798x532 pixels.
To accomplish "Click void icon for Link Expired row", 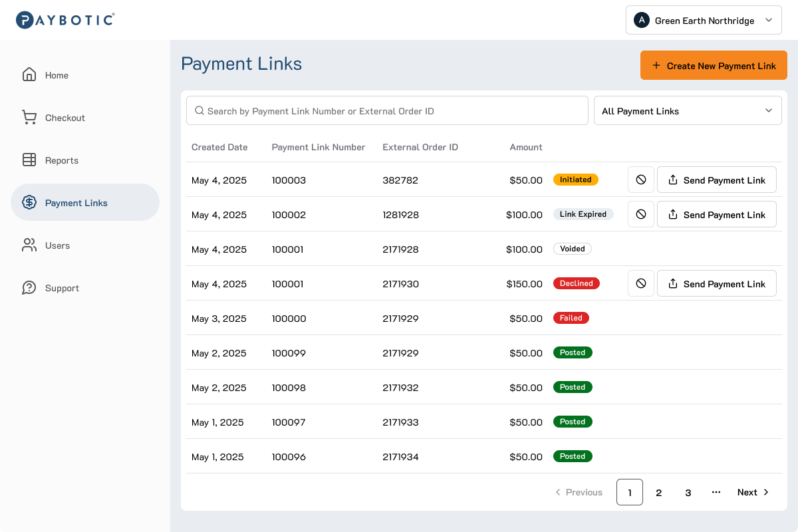I will coord(641,214).
